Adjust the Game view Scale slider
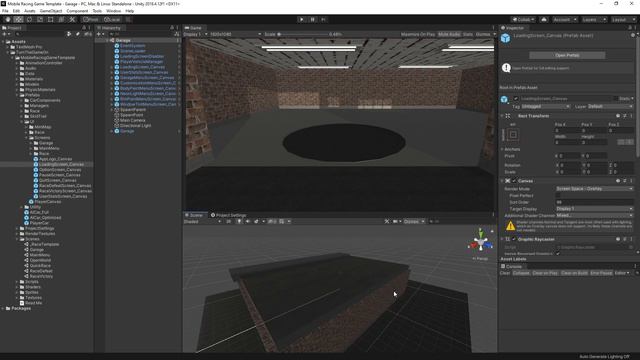The width and height of the screenshot is (640, 360). click(302, 34)
